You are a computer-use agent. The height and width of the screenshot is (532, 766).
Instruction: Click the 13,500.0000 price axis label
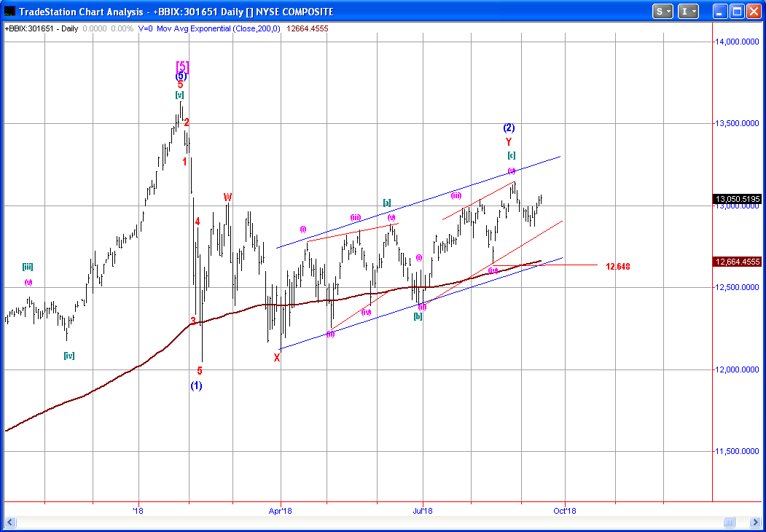click(x=738, y=124)
